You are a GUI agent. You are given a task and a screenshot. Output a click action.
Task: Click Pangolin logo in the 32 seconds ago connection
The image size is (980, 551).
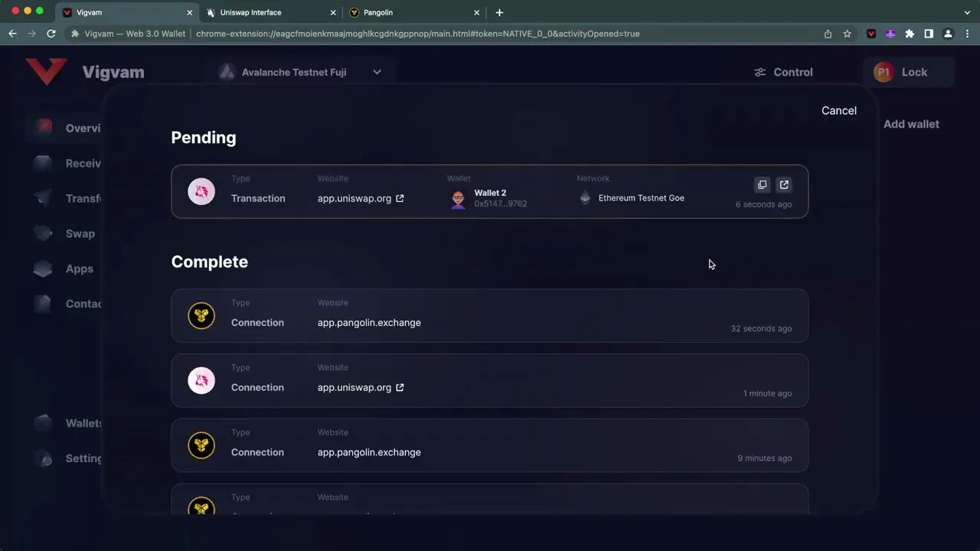point(201,315)
